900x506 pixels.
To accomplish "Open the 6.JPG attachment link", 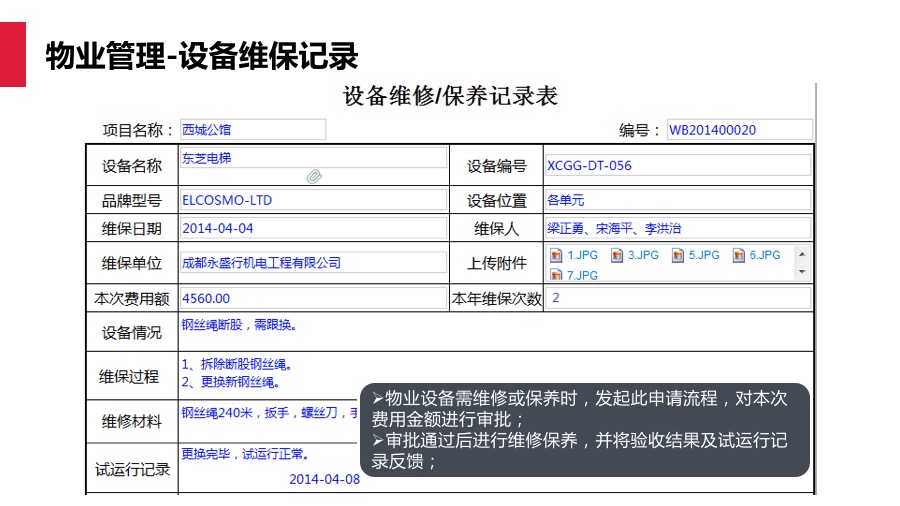I will 765,255.
